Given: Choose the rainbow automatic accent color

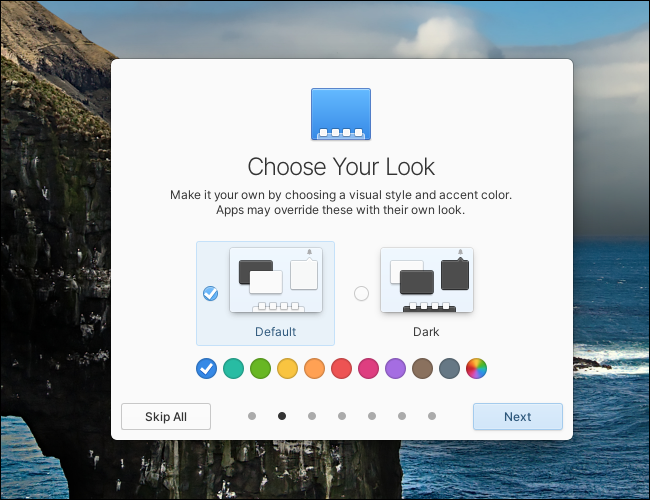Looking at the screenshot, I should pyautogui.click(x=476, y=368).
